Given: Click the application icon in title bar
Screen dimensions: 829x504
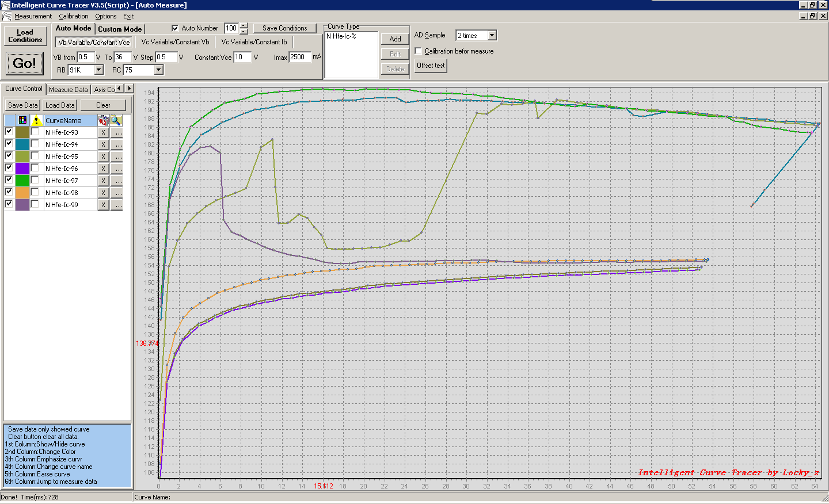Looking at the screenshot, I should click(5, 5).
